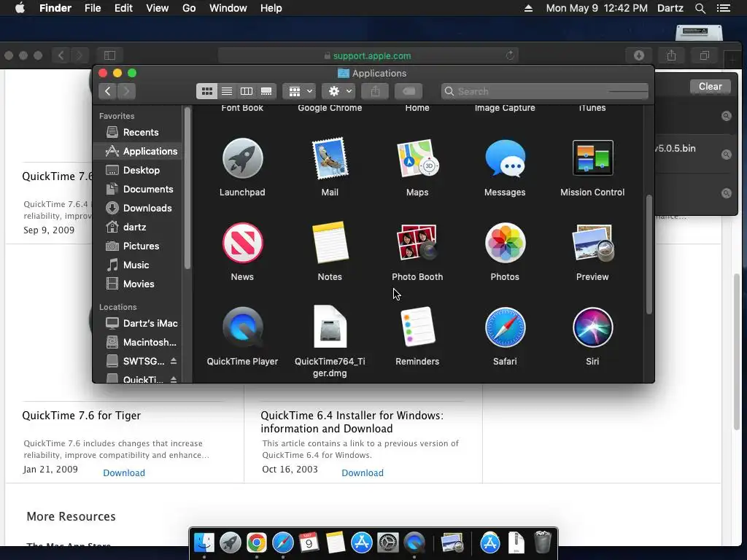Open Finder from the Dock
The height and width of the screenshot is (560, 747).
(204, 542)
